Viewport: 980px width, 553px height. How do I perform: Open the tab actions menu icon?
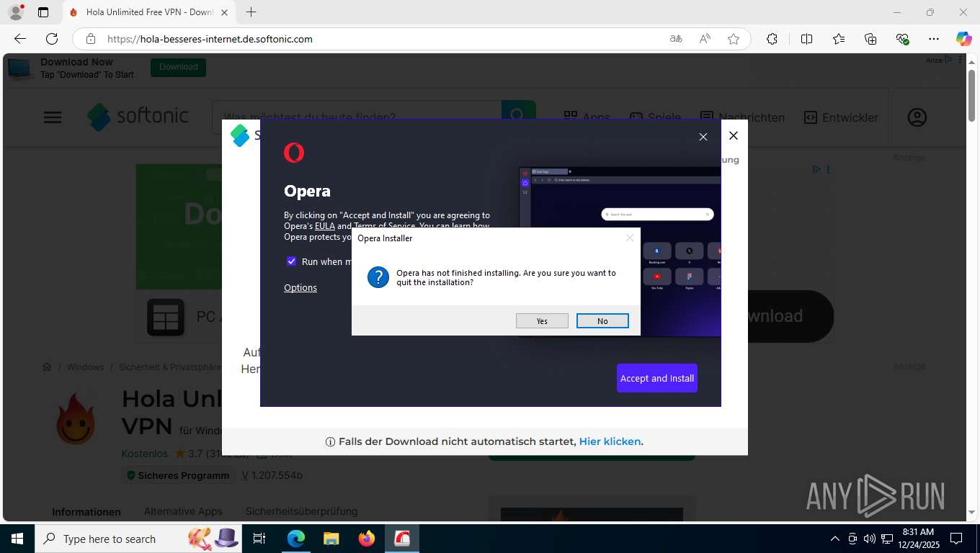pyautogui.click(x=43, y=12)
